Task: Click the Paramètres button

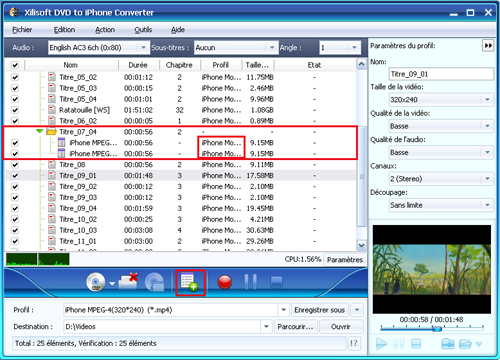Action: pyautogui.click(x=345, y=260)
